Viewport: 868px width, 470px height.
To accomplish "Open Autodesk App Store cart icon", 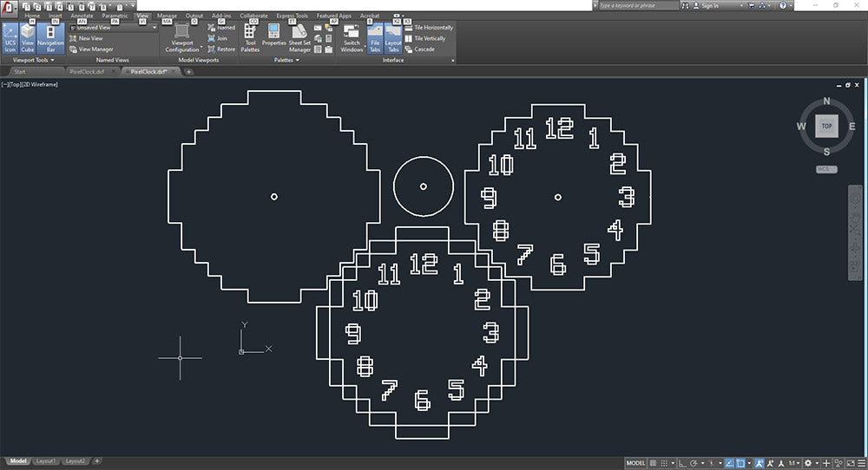I will pos(751,5).
